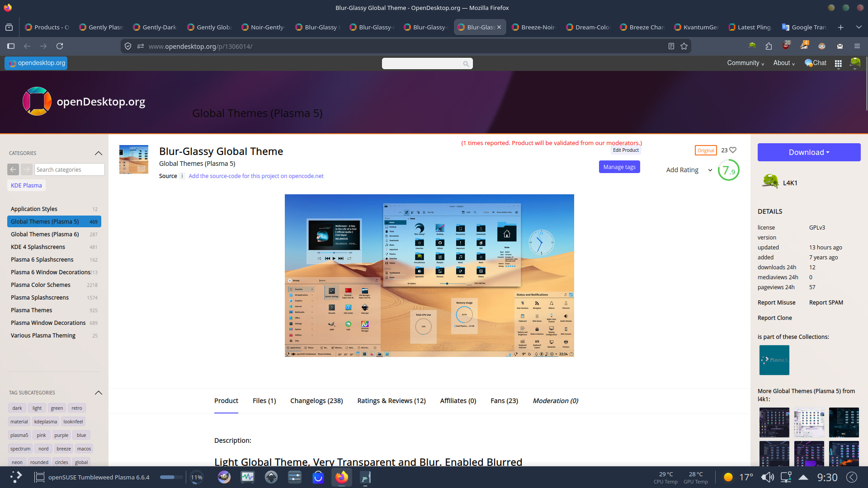The height and width of the screenshot is (488, 868).
Task: Open volume control in system tray
Action: [767, 477]
